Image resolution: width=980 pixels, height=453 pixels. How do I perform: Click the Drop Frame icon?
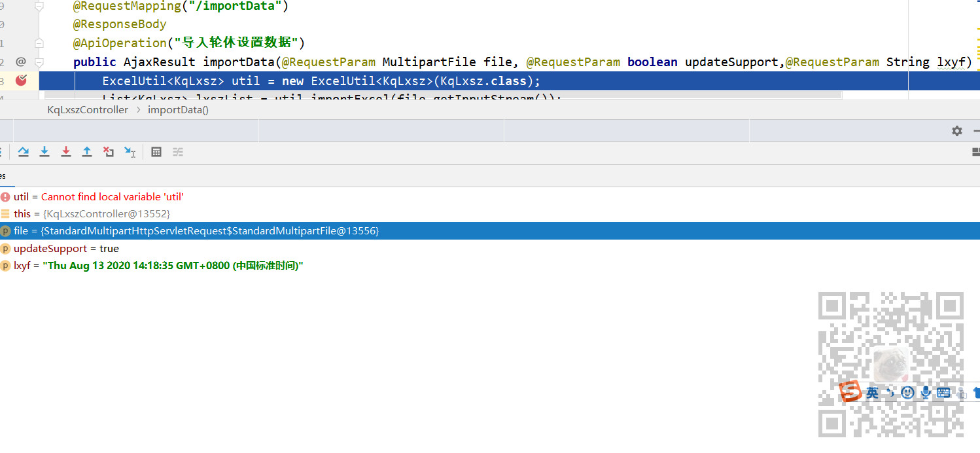point(109,152)
